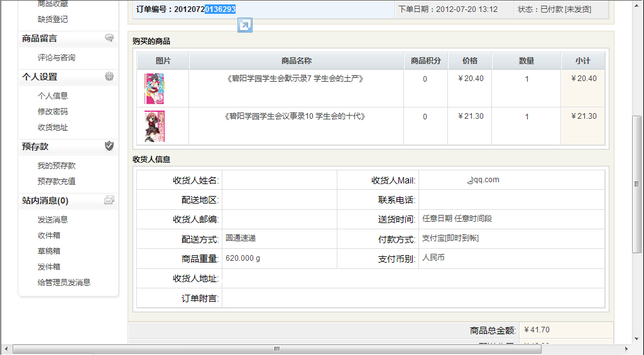644x355 pixels.
Task: Open the 商品收藏 link
Action: tap(53, 4)
